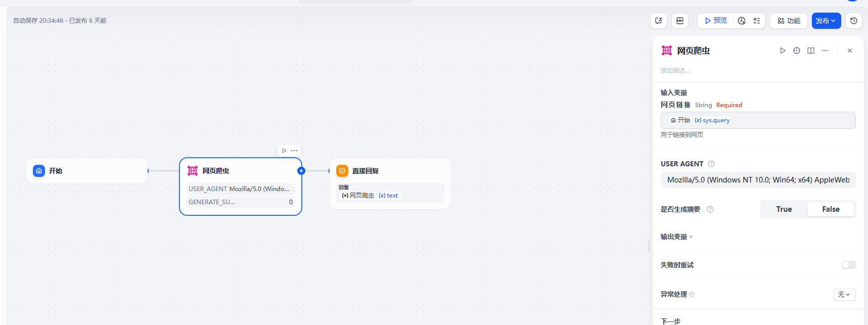Open the run history clock icon
The height and width of the screenshot is (325, 868).
(742, 21)
